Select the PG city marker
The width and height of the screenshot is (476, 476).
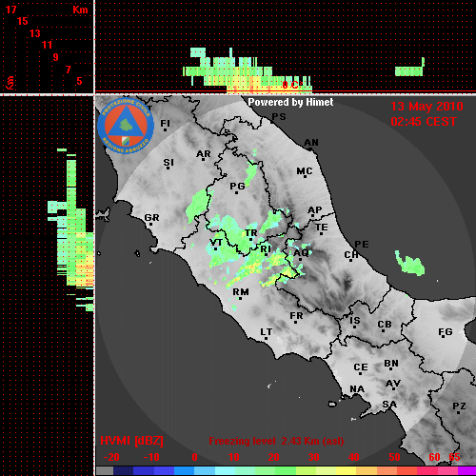pos(237,188)
